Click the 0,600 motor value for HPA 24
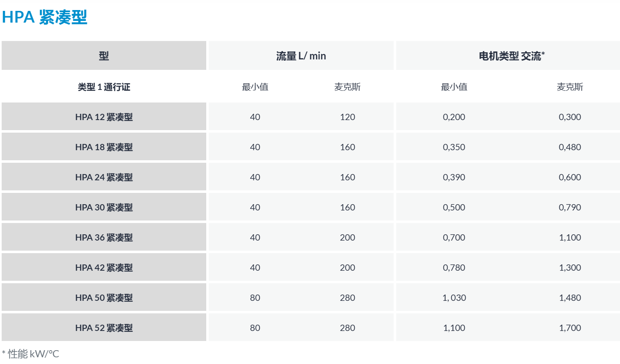This screenshot has width=620, height=364. tap(570, 177)
